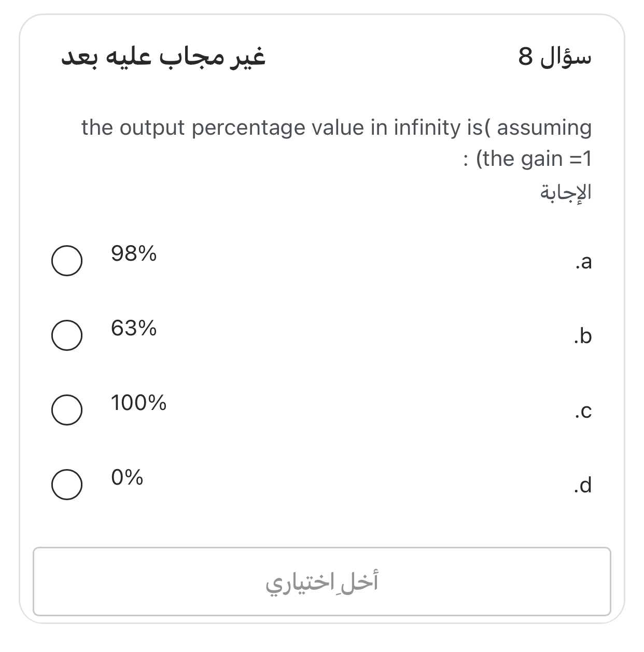Select the 98% answer radio button
Image resolution: width=644 pixels, height=652 pixels.
[66, 260]
